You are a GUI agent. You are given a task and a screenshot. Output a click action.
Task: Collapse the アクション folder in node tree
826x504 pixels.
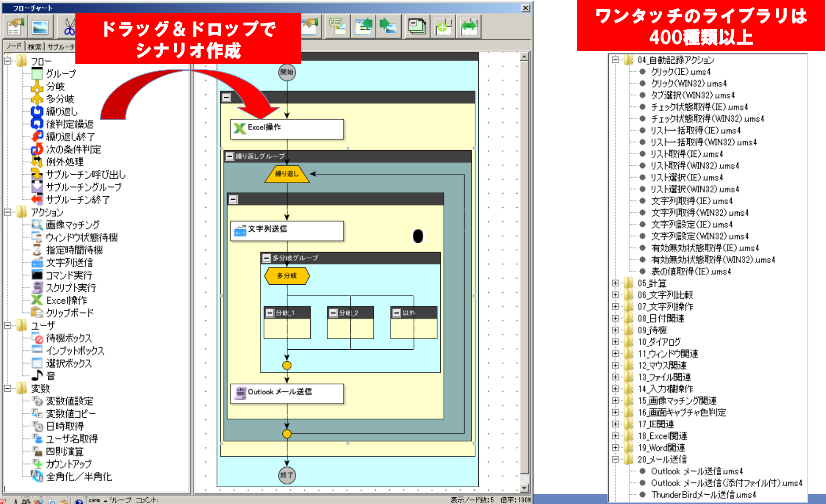click(8, 212)
